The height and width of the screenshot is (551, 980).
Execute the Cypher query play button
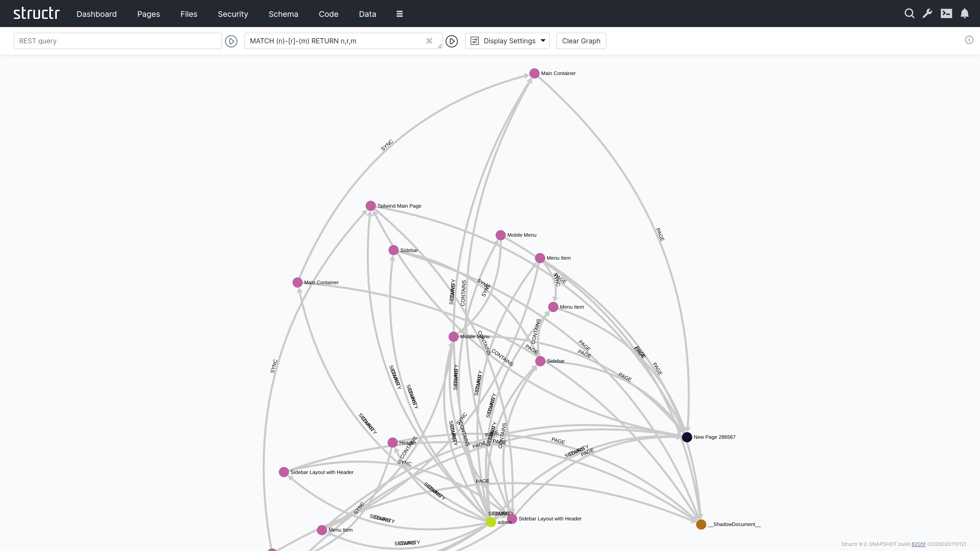(x=451, y=41)
